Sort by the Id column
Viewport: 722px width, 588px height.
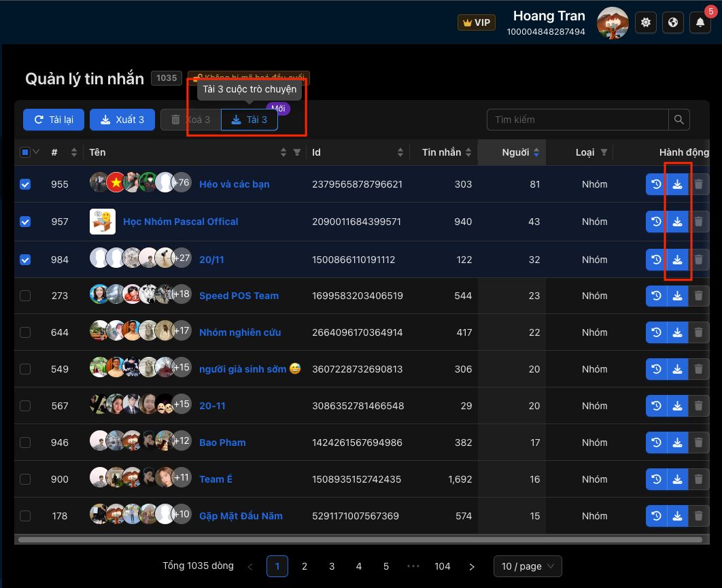click(x=400, y=152)
